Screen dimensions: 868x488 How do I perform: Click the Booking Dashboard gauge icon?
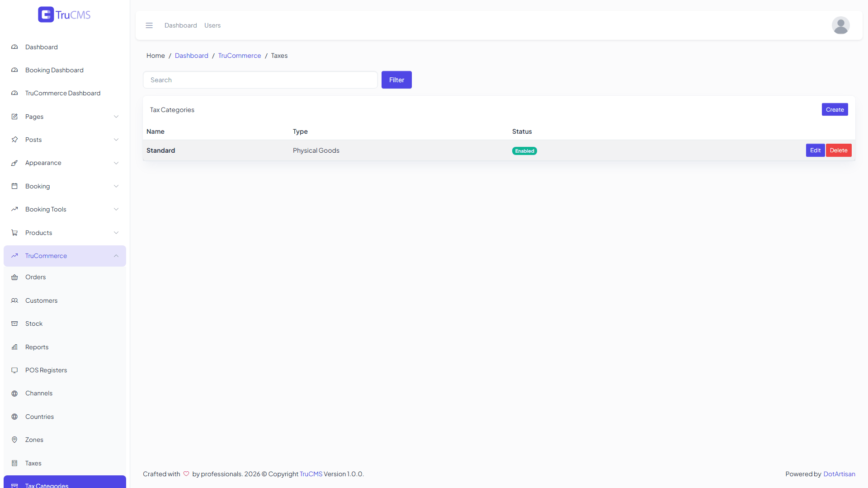pyautogui.click(x=14, y=70)
